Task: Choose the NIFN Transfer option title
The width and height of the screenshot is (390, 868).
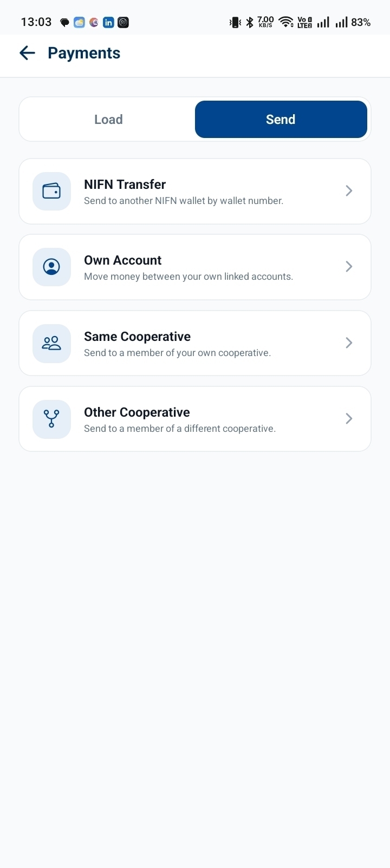Action: coord(125,185)
